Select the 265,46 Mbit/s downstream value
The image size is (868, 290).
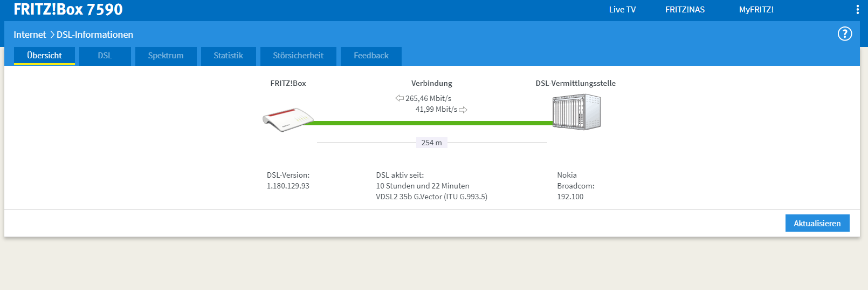pyautogui.click(x=428, y=98)
